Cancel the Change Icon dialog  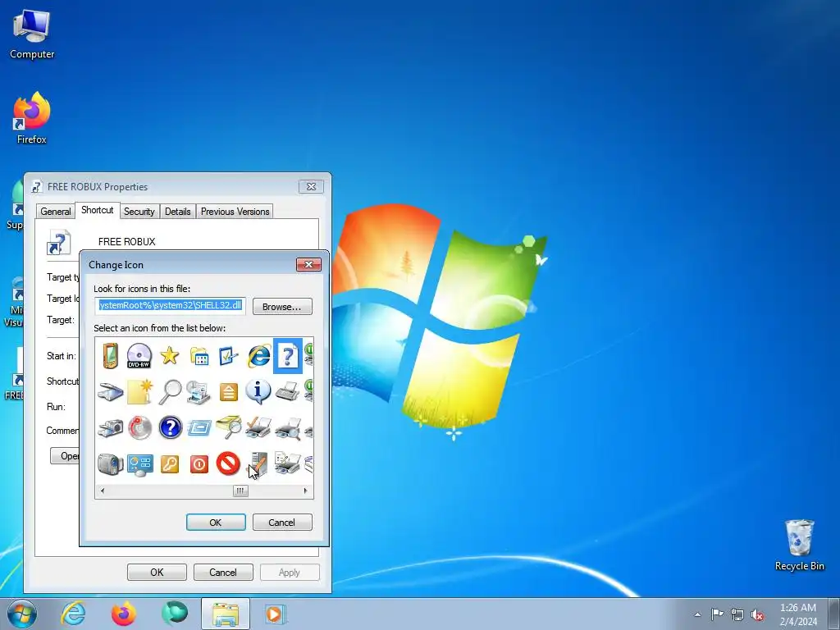(282, 523)
